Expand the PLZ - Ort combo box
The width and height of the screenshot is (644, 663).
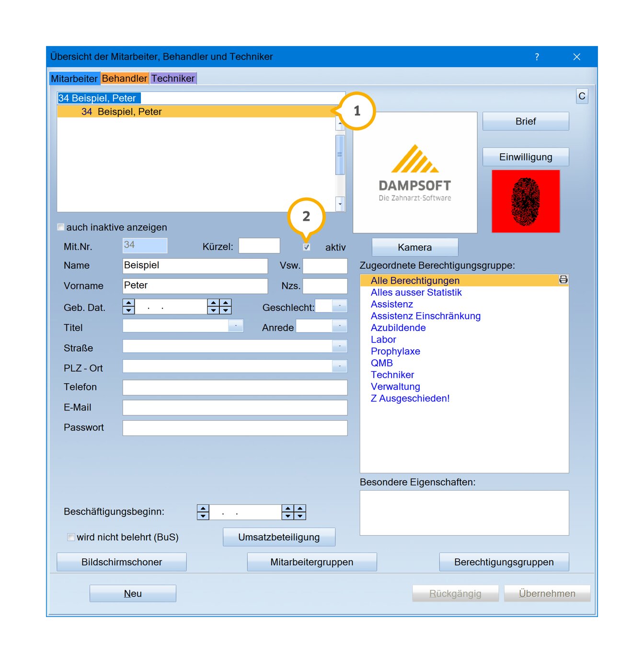coord(340,366)
